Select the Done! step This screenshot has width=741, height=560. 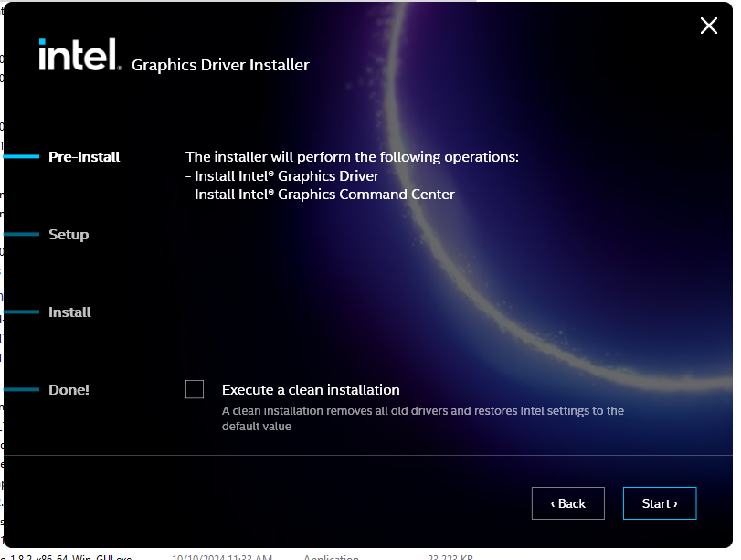(x=69, y=390)
